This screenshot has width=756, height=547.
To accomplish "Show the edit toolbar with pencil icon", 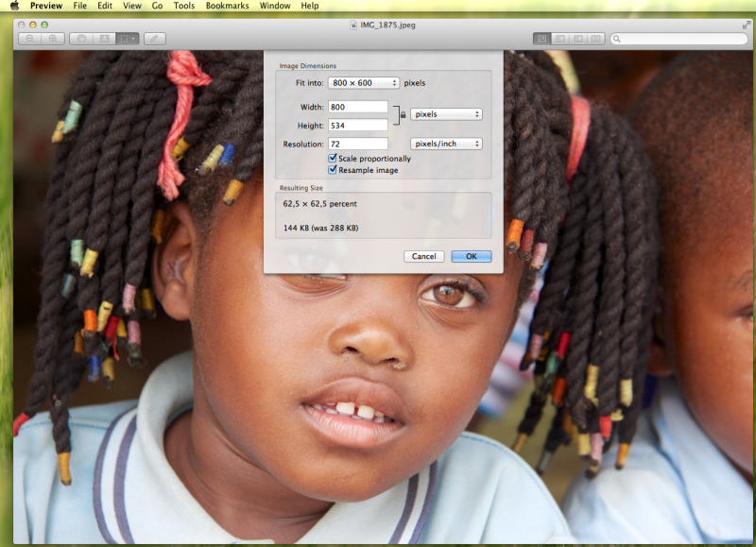I will click(154, 39).
